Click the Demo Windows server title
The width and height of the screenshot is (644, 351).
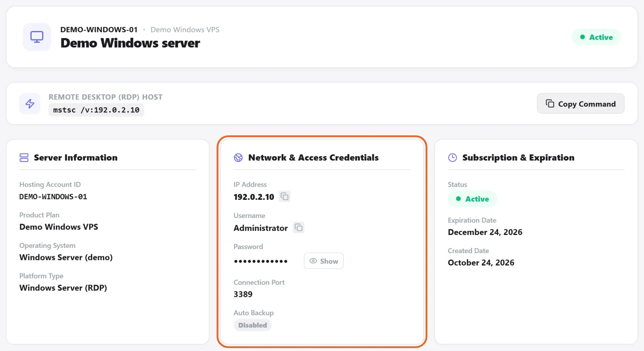[130, 43]
